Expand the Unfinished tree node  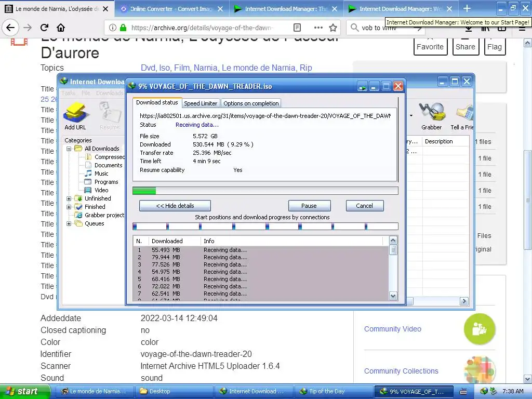pos(69,198)
